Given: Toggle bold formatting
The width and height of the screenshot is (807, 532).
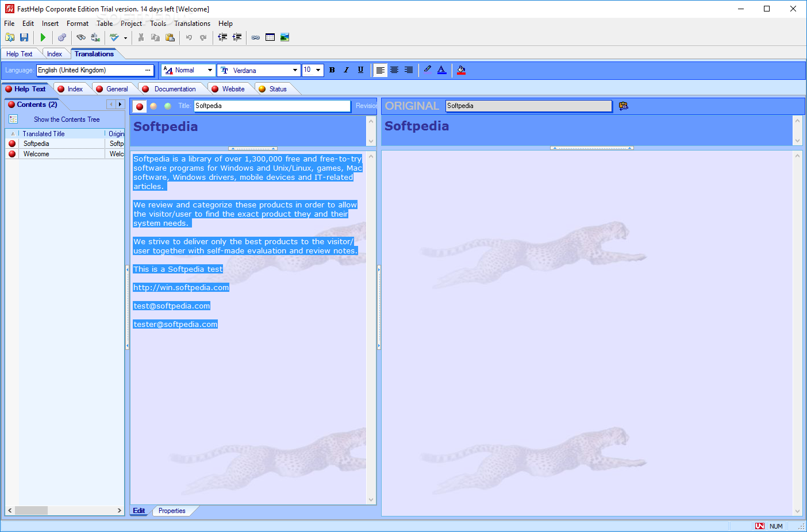Looking at the screenshot, I should pos(332,70).
